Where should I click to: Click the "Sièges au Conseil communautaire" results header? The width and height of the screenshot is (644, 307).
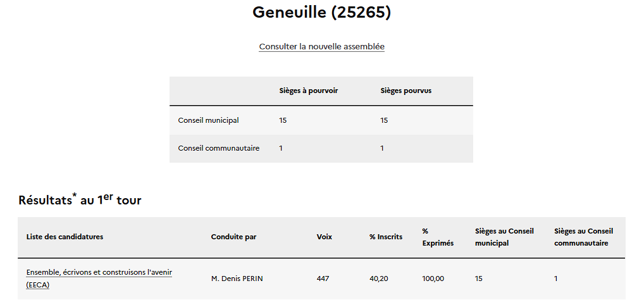tap(583, 237)
